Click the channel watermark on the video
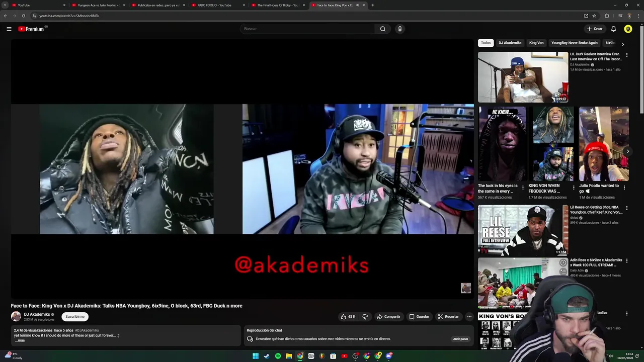644x362 pixels. (466, 288)
